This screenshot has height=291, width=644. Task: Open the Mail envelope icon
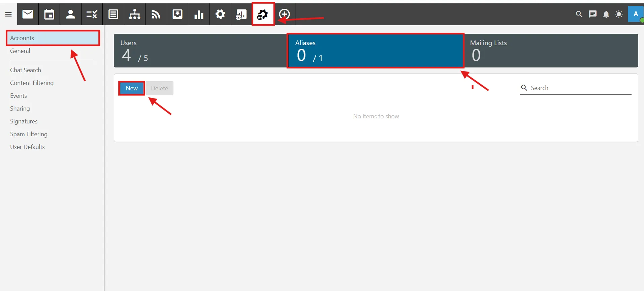(x=28, y=14)
